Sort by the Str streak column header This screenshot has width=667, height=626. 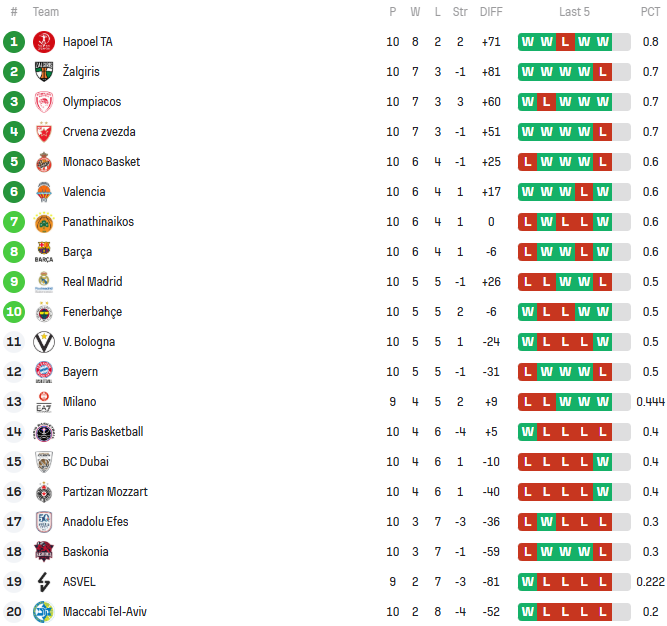pyautogui.click(x=460, y=12)
